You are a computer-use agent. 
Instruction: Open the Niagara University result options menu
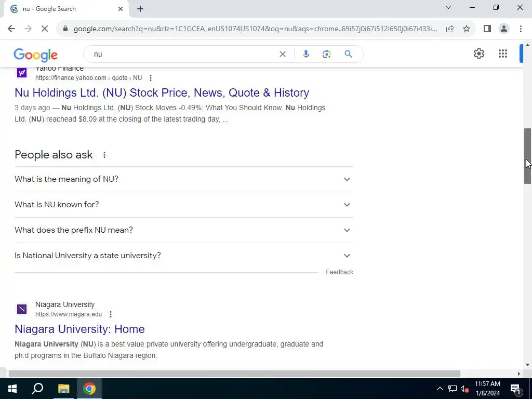[x=110, y=314]
